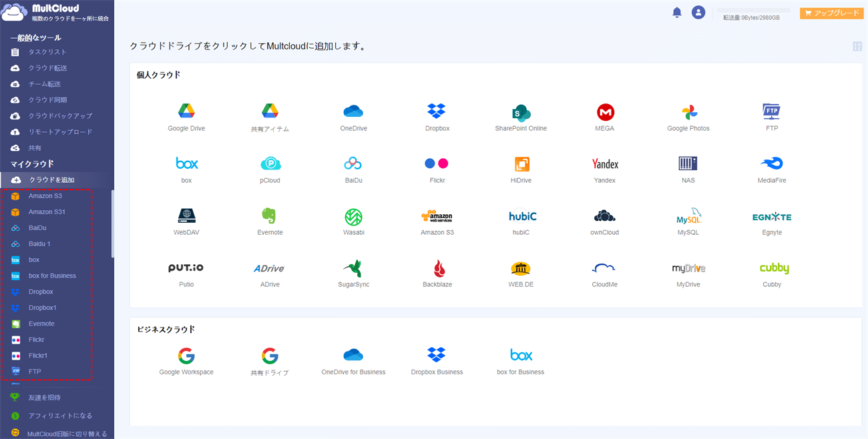
Task: Add OneDrive for Business cloud
Action: [353, 355]
